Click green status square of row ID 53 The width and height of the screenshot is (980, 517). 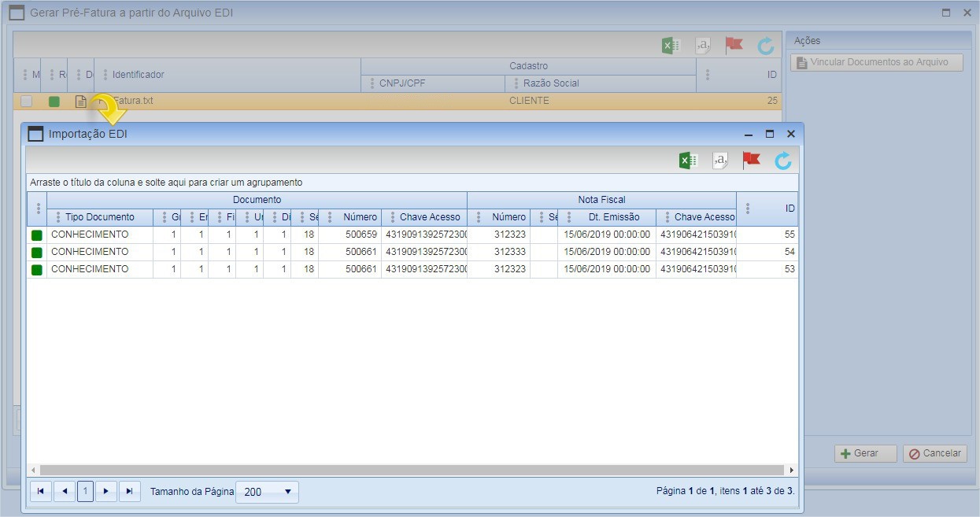[x=37, y=270]
